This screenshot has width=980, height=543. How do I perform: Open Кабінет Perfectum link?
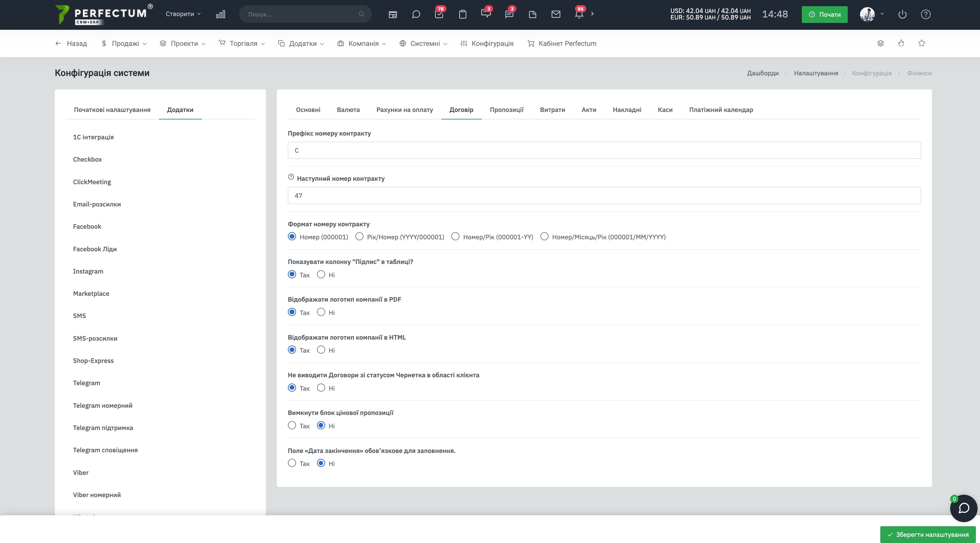click(x=562, y=43)
